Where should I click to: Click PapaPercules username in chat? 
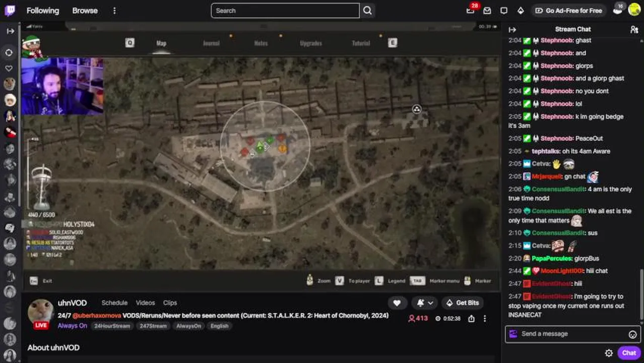point(552,259)
